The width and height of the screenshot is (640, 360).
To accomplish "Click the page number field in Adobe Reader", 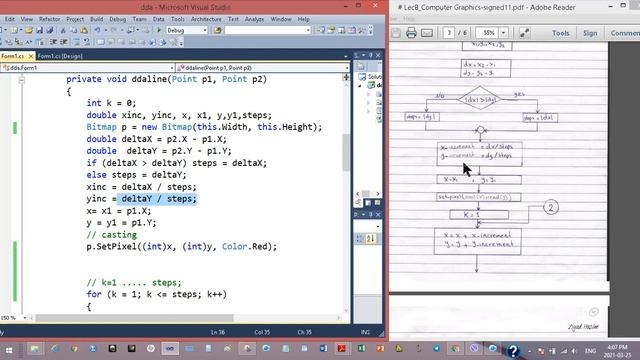I will [449, 33].
